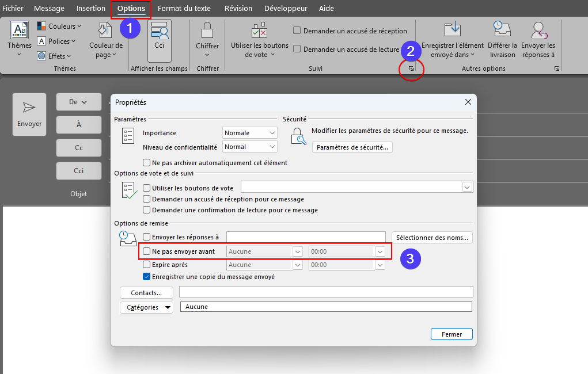The width and height of the screenshot is (588, 374).
Task: Enable Utiliser les boutons de vote checkbox
Action: point(147,188)
